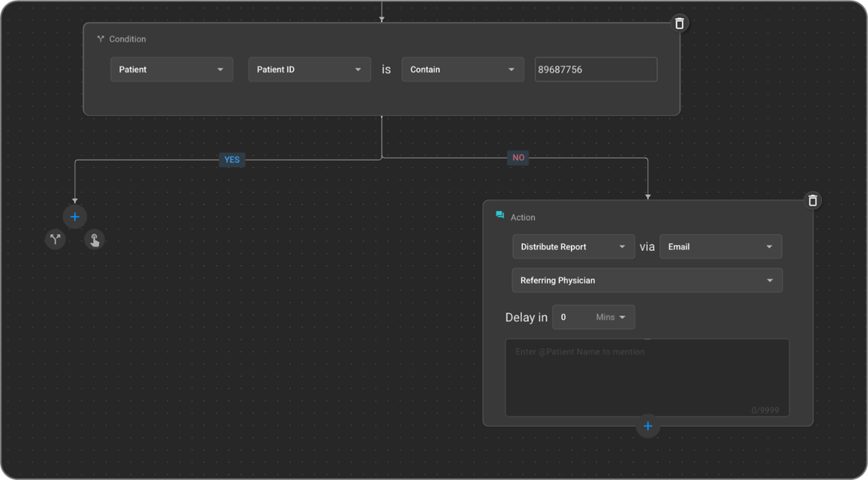This screenshot has width=868, height=480.
Task: Expand the Patient ID field dropdown
Action: pos(309,69)
